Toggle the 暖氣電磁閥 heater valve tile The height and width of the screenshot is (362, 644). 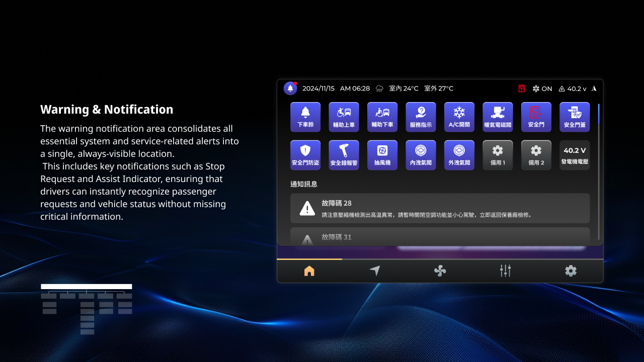498,117
